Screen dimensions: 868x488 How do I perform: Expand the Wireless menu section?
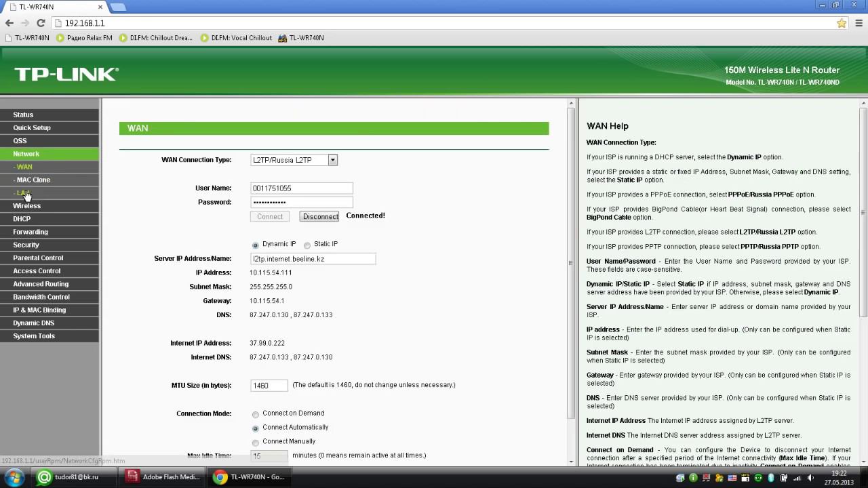tap(50, 205)
